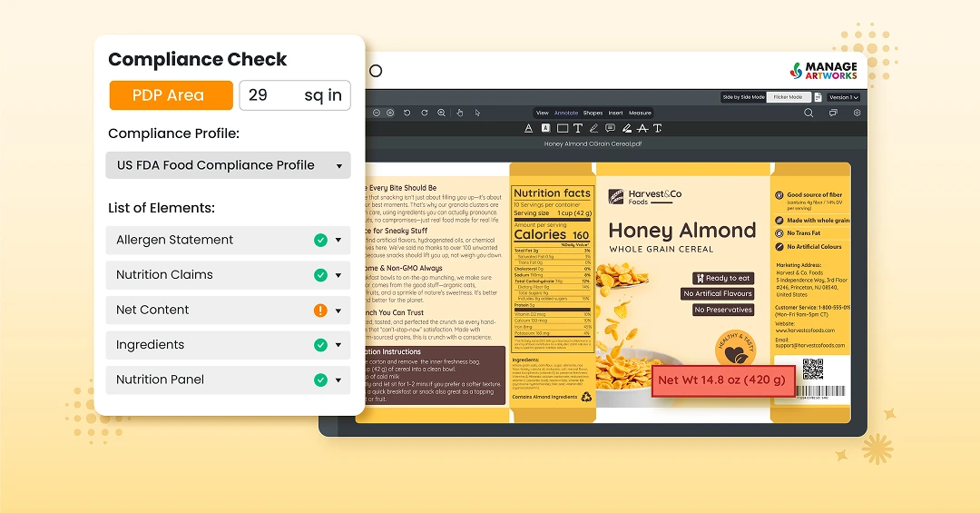Viewport: 980px width, 513px height.
Task: Pick the freehand pencil tool
Action: point(593,128)
